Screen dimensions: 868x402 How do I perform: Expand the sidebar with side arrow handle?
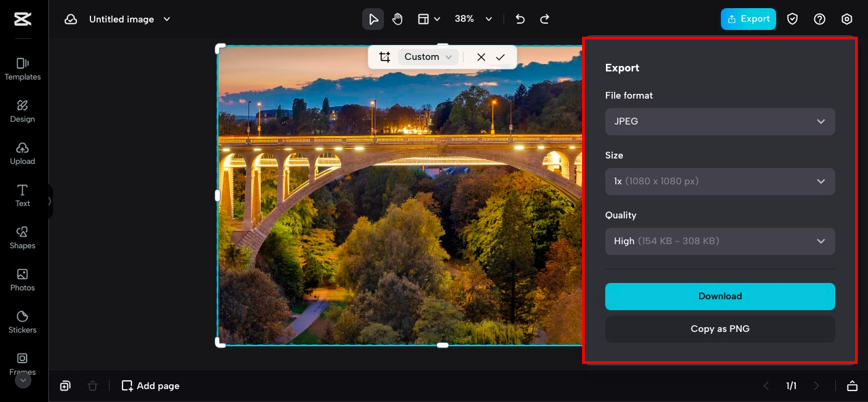(x=49, y=201)
